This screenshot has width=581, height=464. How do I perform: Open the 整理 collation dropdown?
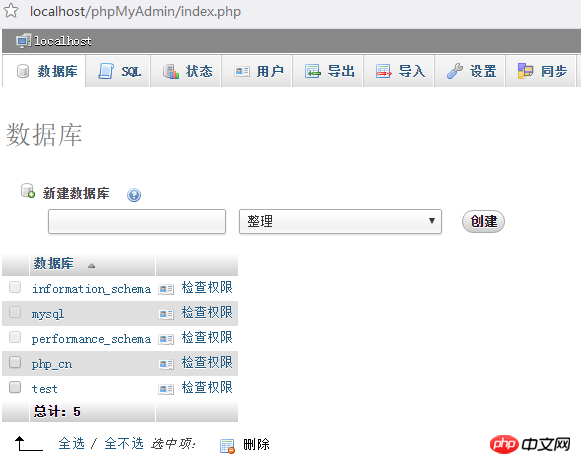[340, 221]
